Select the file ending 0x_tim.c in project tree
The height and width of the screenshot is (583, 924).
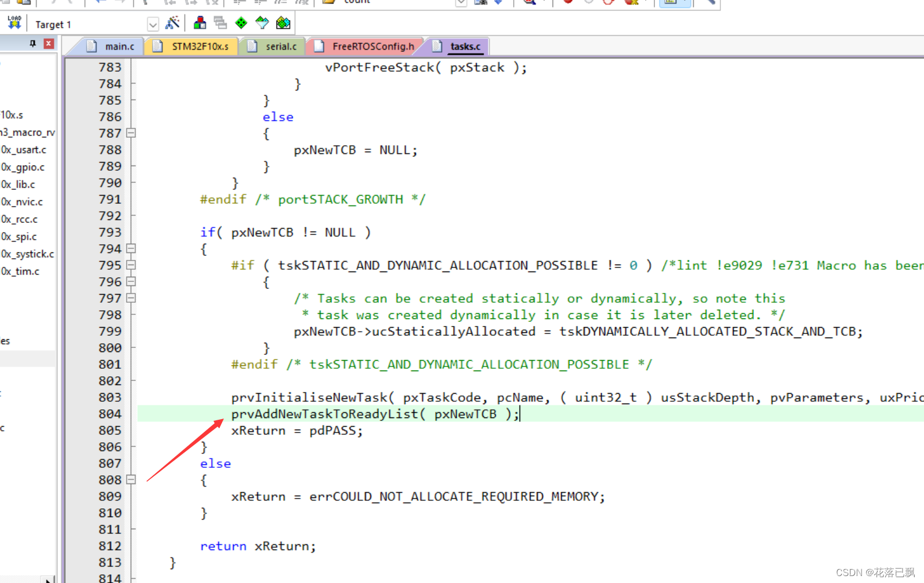coord(20,272)
